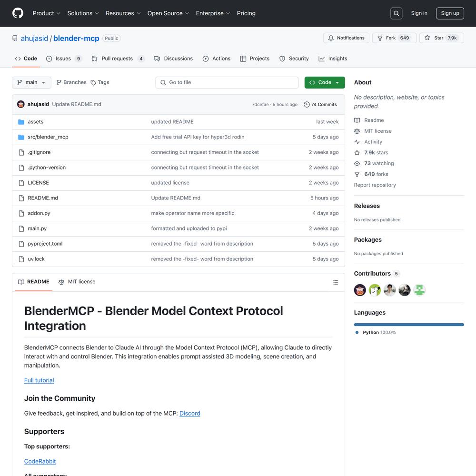
Task: Select the Code tab
Action: tap(26, 59)
